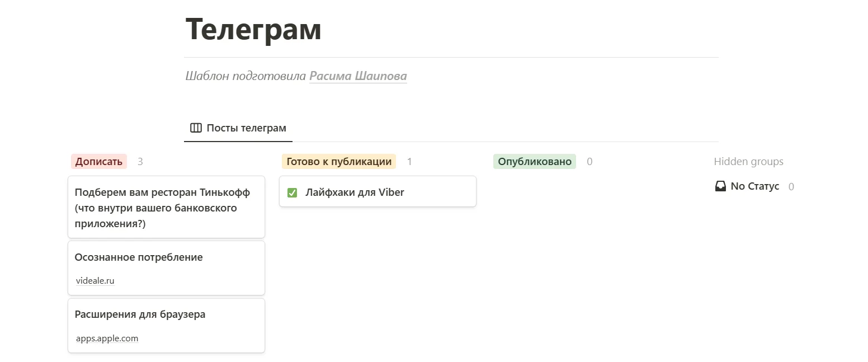Click the inbox icon next to No Статус
The height and width of the screenshot is (362, 868).
[721, 186]
